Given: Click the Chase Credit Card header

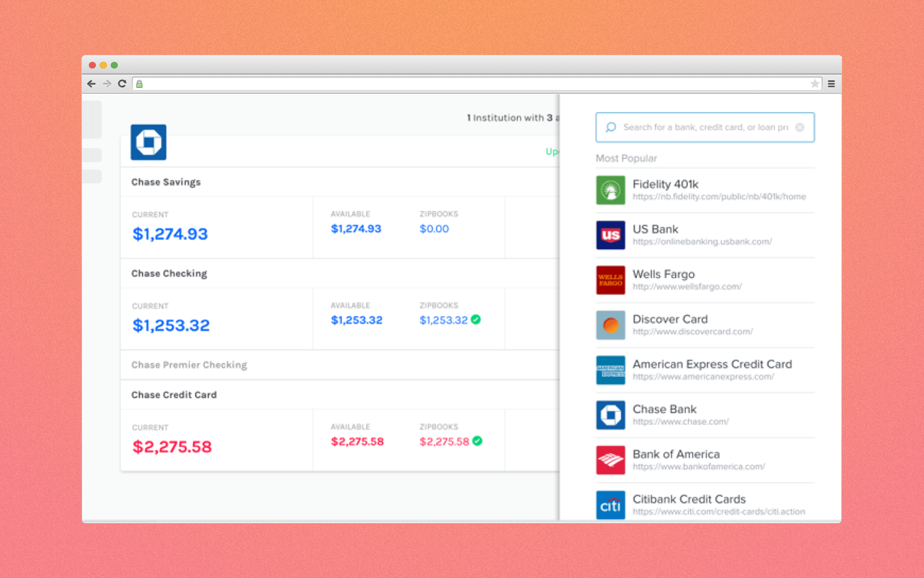Looking at the screenshot, I should tap(340, 395).
